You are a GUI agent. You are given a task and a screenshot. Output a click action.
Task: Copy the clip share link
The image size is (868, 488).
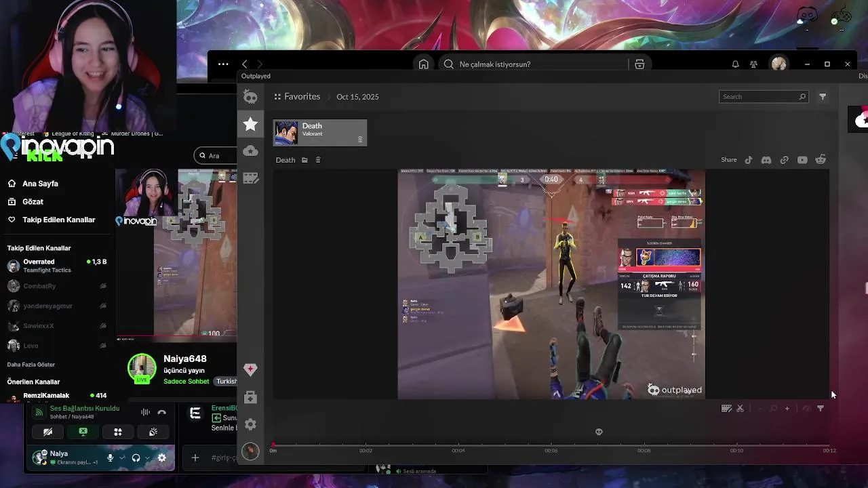[x=784, y=160]
